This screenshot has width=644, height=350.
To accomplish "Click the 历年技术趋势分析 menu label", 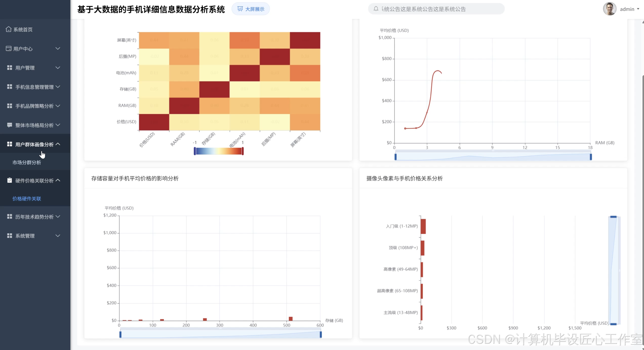I will coord(34,217).
